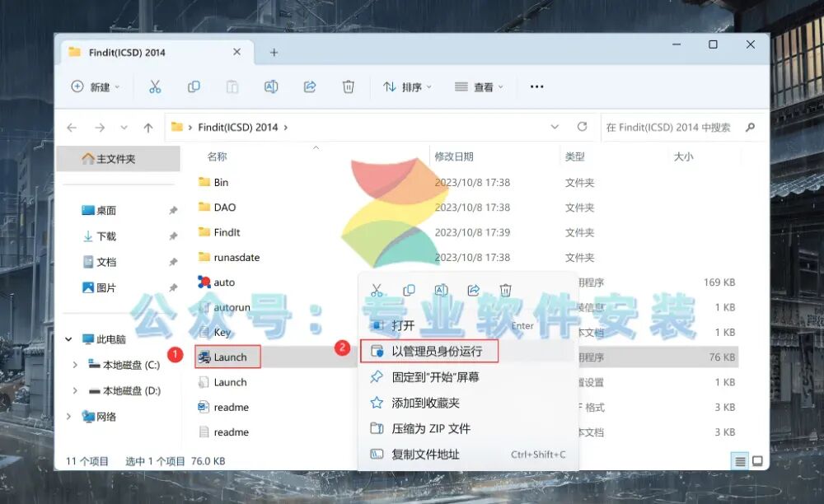Expand 本地磁盘 (C:) node
This screenshot has width=824, height=504.
pyautogui.click(x=75, y=365)
